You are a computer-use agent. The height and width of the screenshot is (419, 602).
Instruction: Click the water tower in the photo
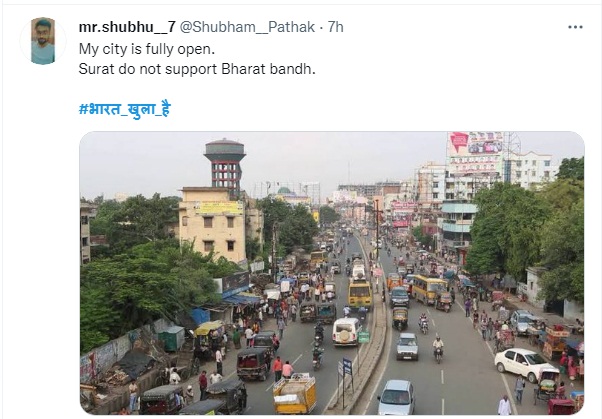pyautogui.click(x=224, y=165)
